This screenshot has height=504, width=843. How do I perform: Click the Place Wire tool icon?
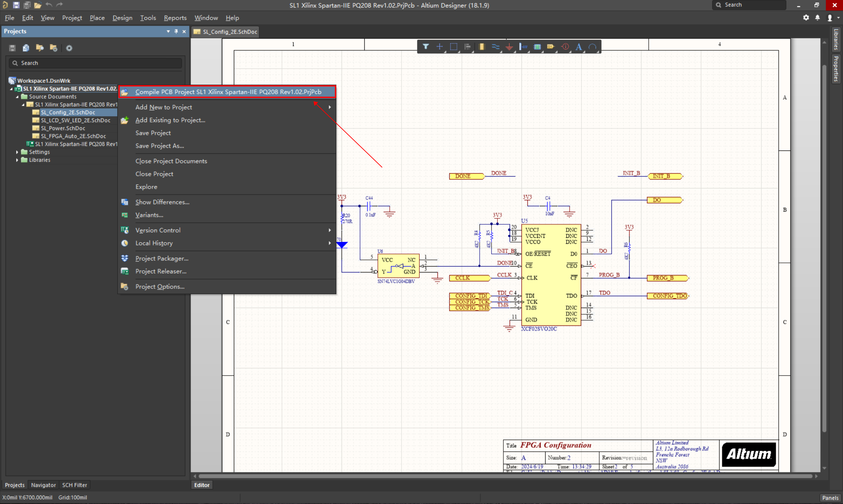pyautogui.click(x=495, y=46)
